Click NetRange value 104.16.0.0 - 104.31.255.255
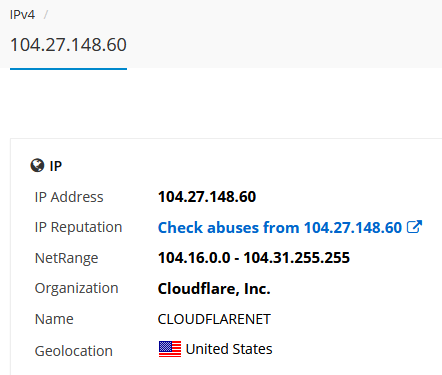Screen dimensions: 442x375 pos(254,258)
